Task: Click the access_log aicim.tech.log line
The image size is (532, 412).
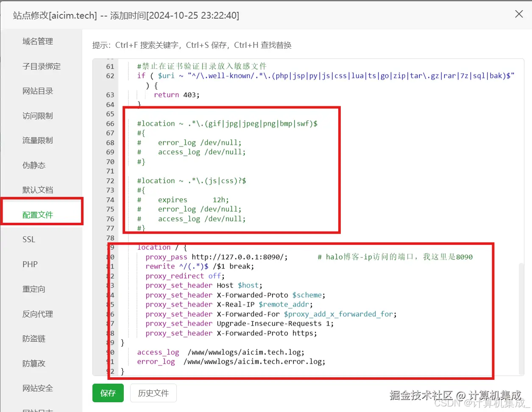Action: click(x=220, y=352)
